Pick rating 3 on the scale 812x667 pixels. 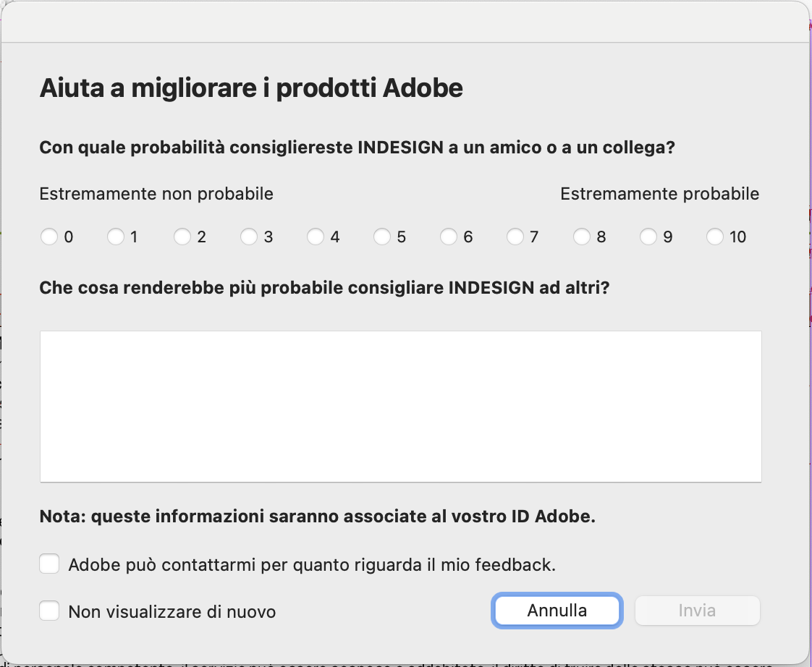tap(249, 237)
